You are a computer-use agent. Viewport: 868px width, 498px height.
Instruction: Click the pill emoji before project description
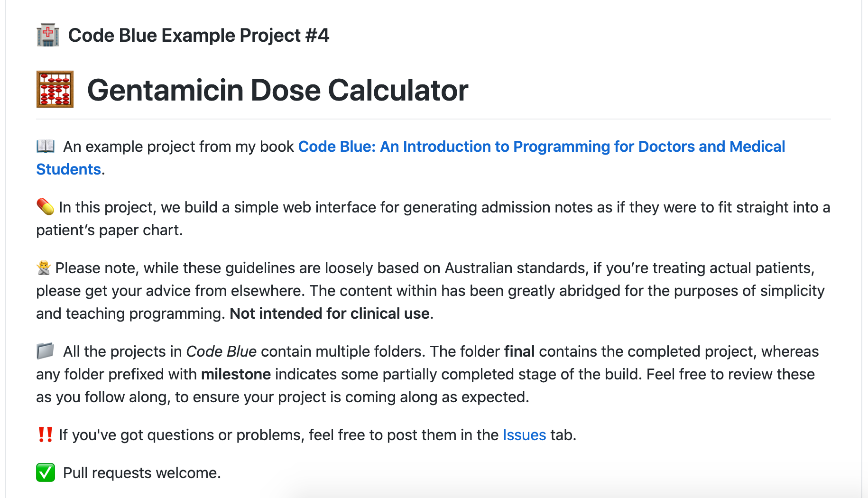coord(46,207)
